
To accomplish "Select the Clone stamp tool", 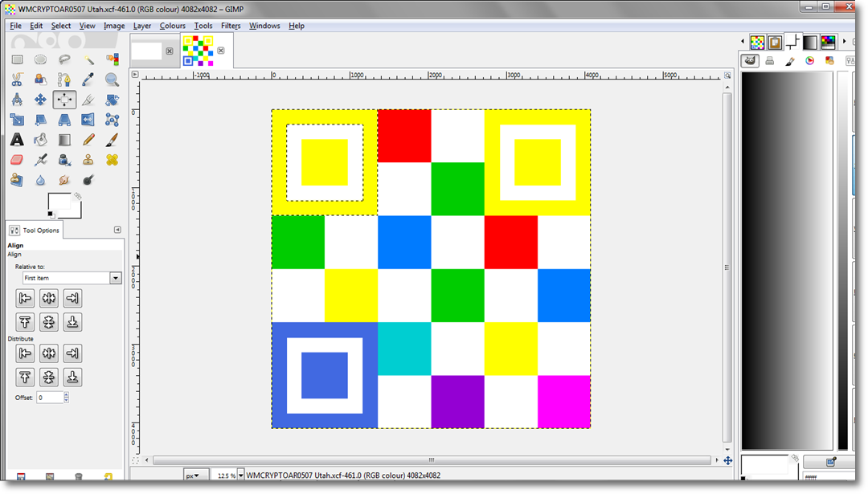I will pos(88,160).
